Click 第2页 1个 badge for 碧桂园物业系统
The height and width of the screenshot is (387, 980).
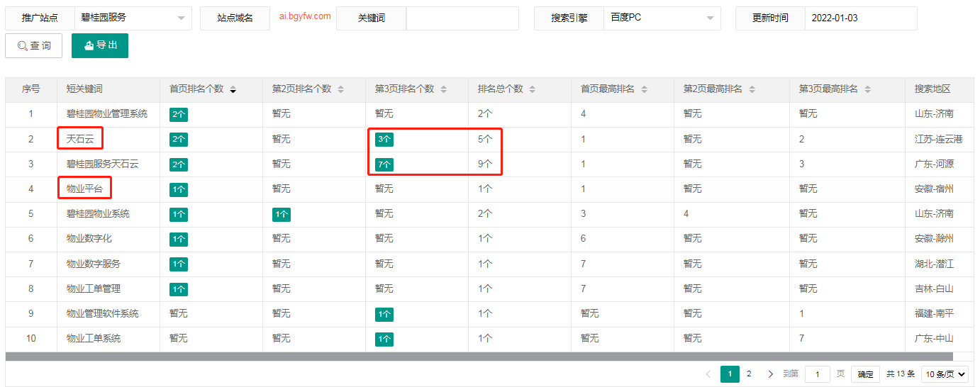pos(282,214)
